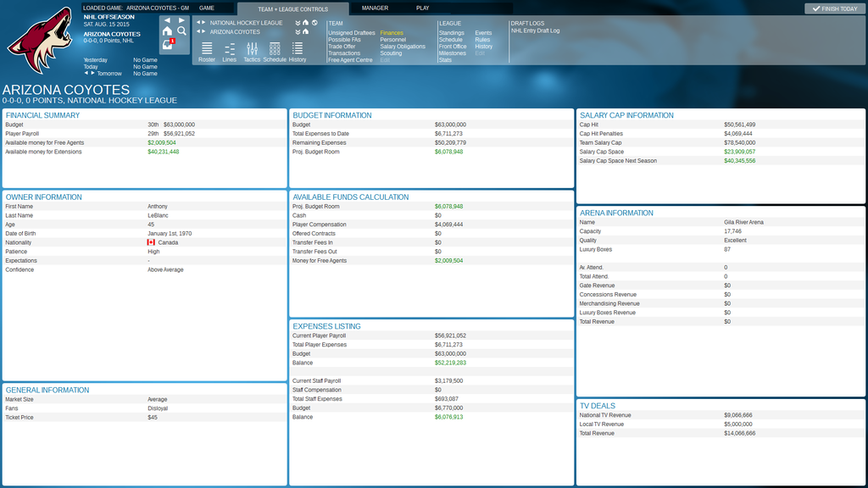Expand the Arizona Coyotes team chevron list
This screenshot has width=868, height=488.
[x=298, y=31]
